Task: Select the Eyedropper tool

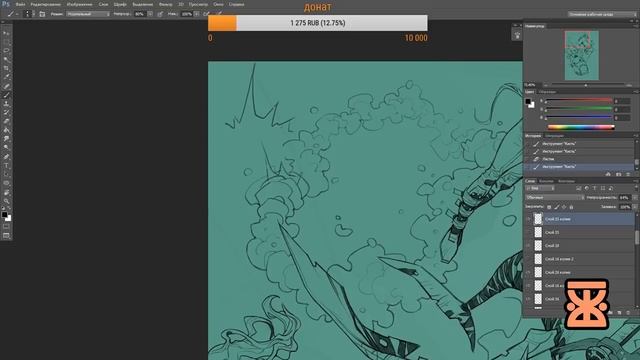Action: 6,77
